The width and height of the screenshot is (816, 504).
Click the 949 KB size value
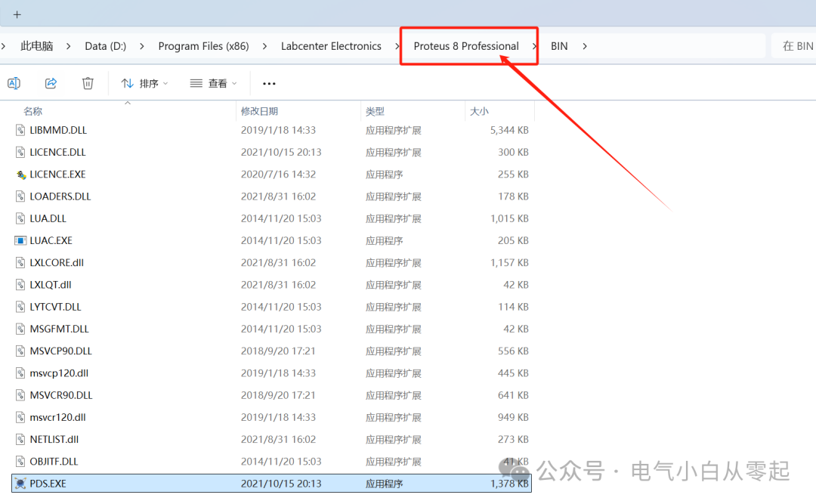(513, 418)
